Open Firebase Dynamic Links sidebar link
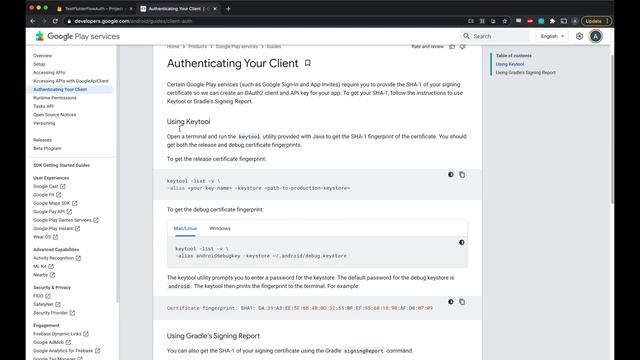The image size is (640, 360). tap(61, 334)
